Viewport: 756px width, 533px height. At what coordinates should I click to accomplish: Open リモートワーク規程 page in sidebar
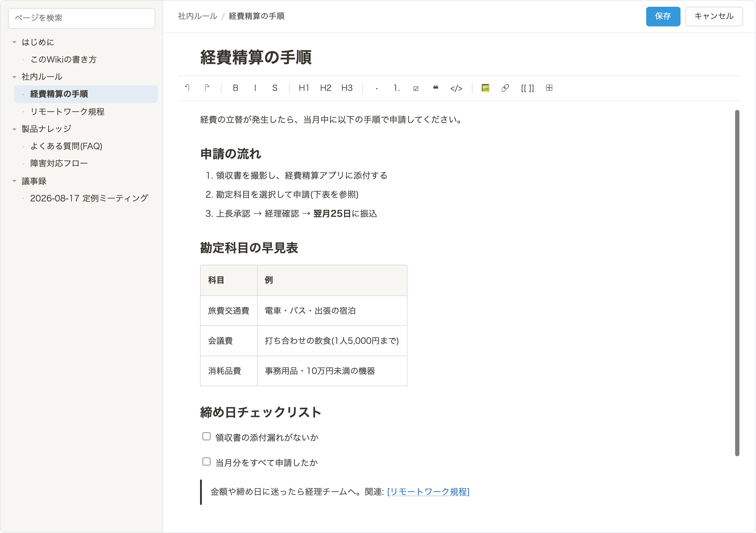pyautogui.click(x=67, y=112)
